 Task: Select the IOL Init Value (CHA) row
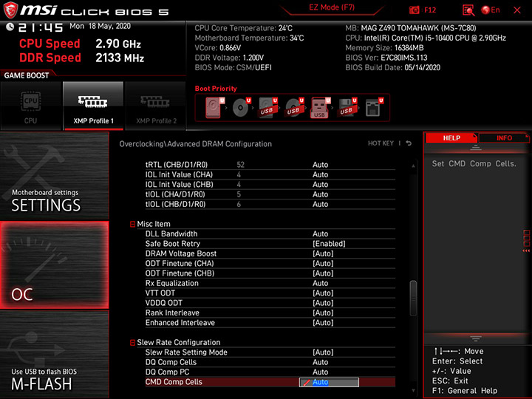pos(270,174)
